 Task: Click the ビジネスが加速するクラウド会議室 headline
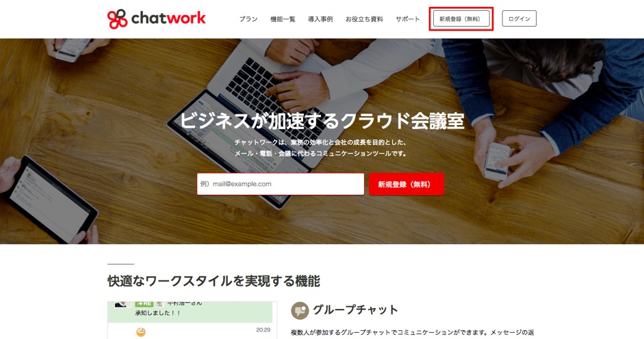(x=322, y=121)
